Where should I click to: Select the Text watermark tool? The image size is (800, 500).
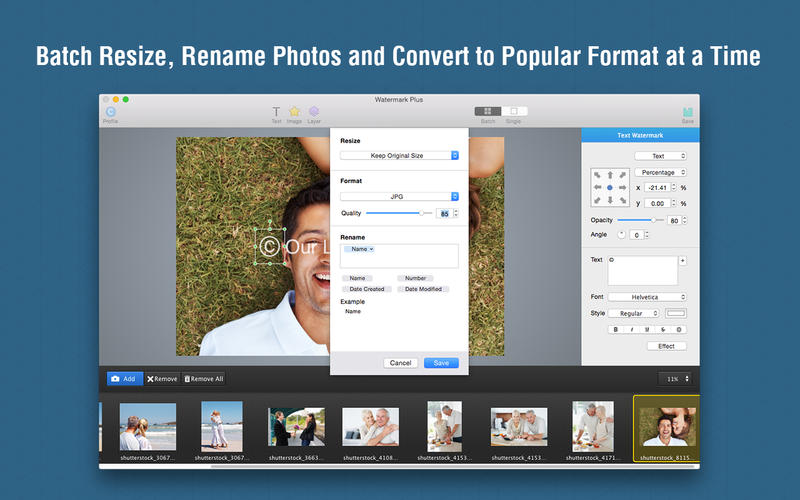(276, 113)
